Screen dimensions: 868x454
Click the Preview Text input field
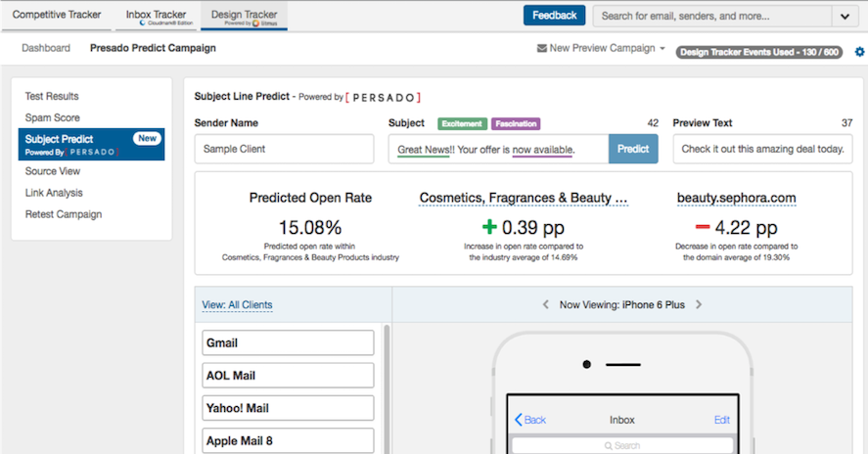[763, 149]
